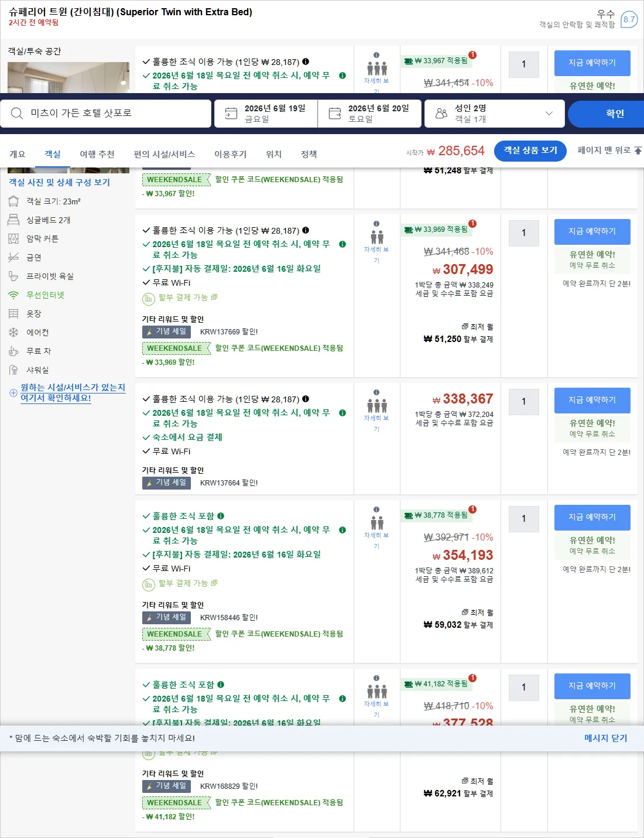This screenshot has width=644, height=838.
Task: Open 할부 결제 가능 in the ₩354,193 offer
Action: click(x=183, y=583)
